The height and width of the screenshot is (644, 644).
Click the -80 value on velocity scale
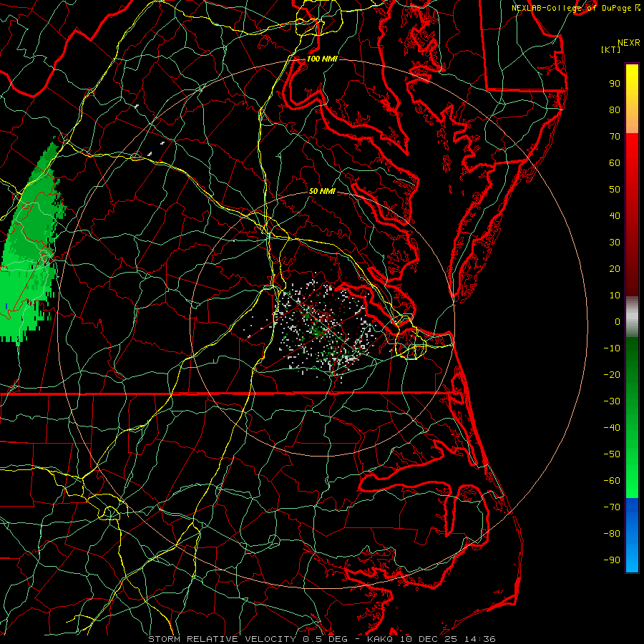tap(612, 534)
